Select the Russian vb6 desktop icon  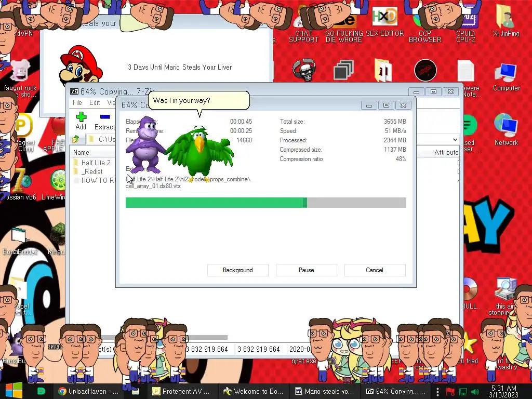click(x=20, y=184)
